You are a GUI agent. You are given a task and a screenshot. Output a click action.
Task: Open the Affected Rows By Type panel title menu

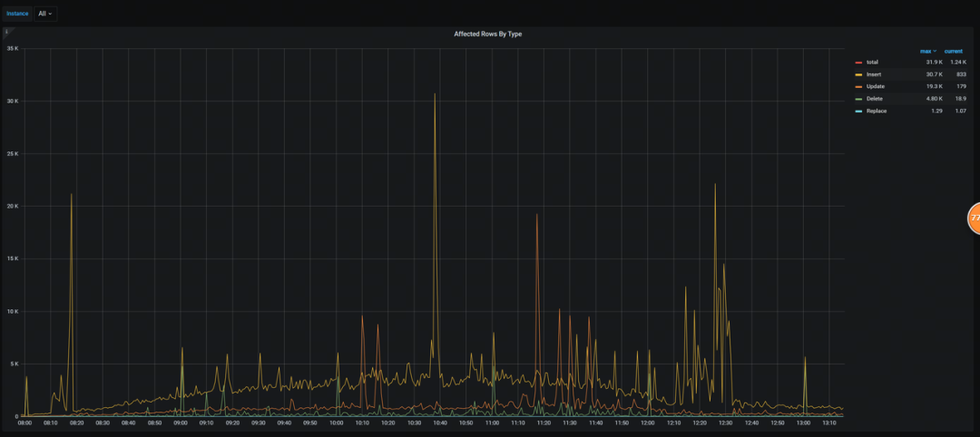(487, 34)
